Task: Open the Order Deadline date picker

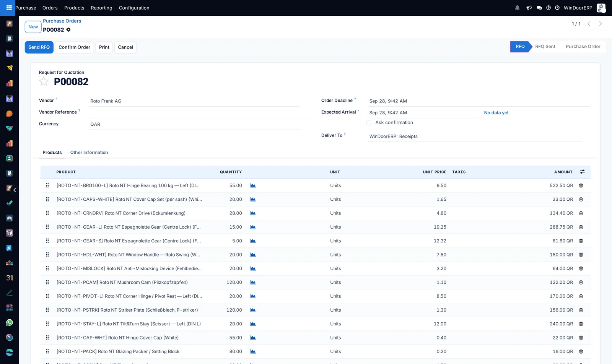Action: (x=479, y=101)
